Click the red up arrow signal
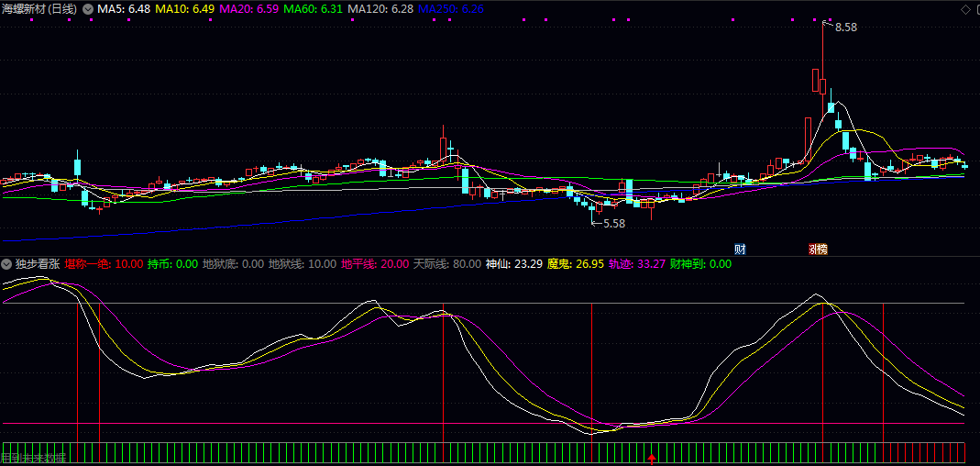The height and width of the screenshot is (466, 980). tap(652, 458)
